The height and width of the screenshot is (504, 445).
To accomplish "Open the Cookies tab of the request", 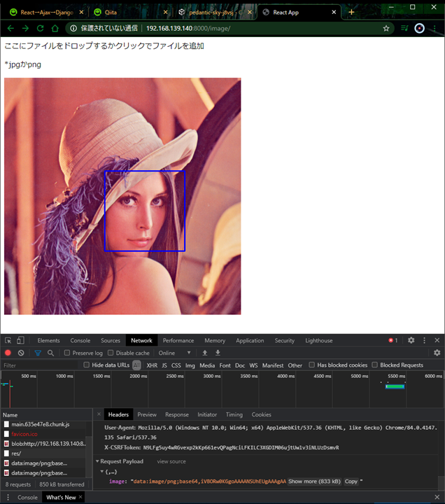I will (x=261, y=414).
